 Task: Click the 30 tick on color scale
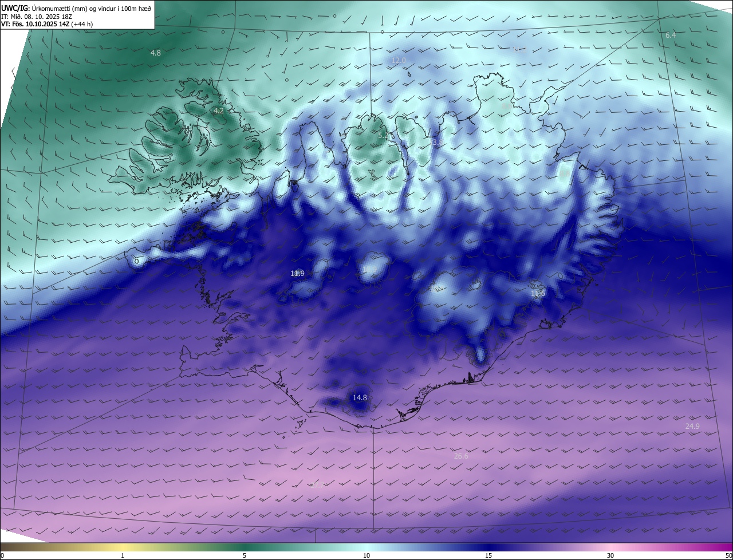[610, 555]
